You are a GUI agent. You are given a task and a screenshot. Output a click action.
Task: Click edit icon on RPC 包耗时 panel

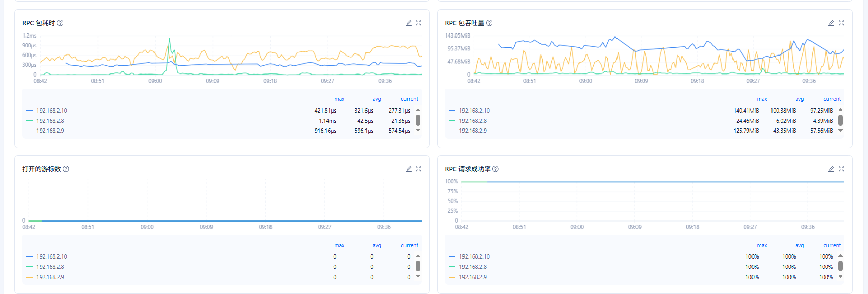pos(409,23)
